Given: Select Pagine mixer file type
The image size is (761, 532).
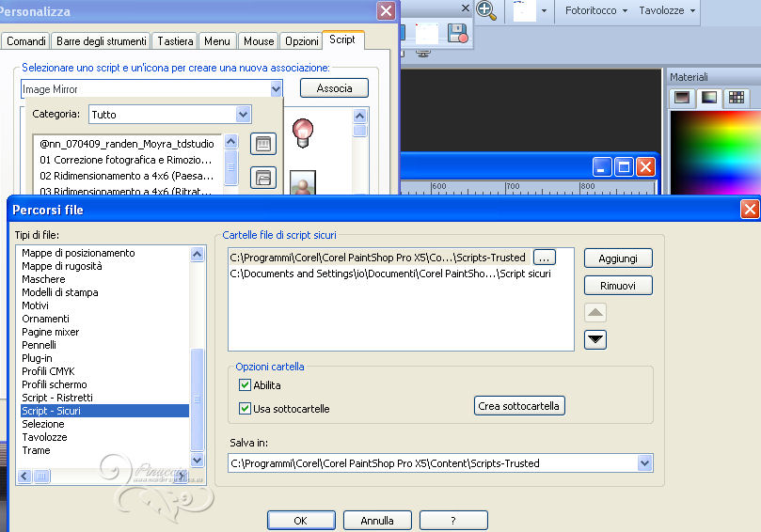Looking at the screenshot, I should [x=50, y=332].
